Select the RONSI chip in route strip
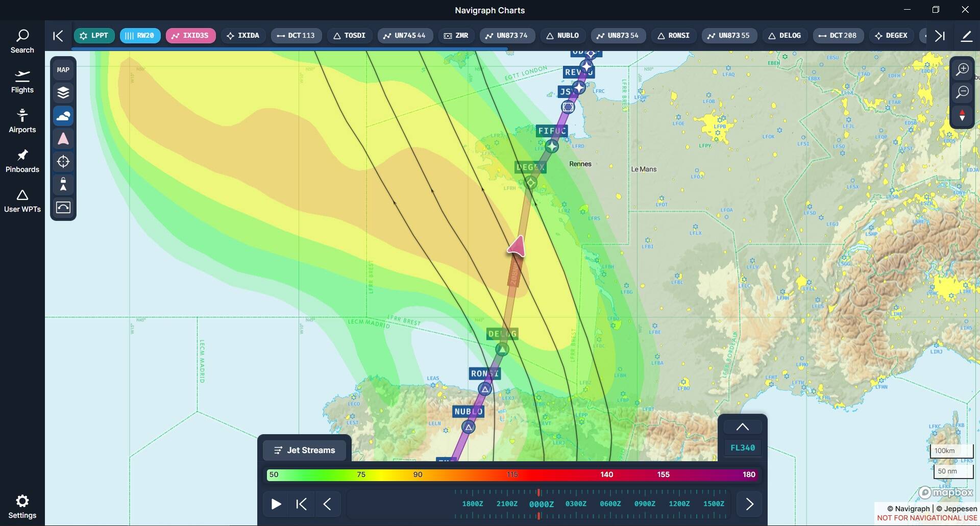The height and width of the screenshot is (526, 980). [674, 36]
